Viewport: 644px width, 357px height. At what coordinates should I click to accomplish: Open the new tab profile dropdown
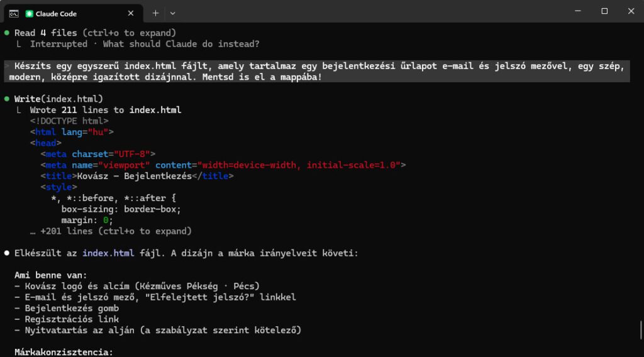pos(173,13)
